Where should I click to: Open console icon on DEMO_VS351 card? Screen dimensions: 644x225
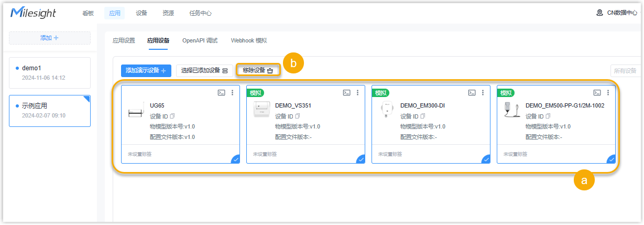point(346,92)
